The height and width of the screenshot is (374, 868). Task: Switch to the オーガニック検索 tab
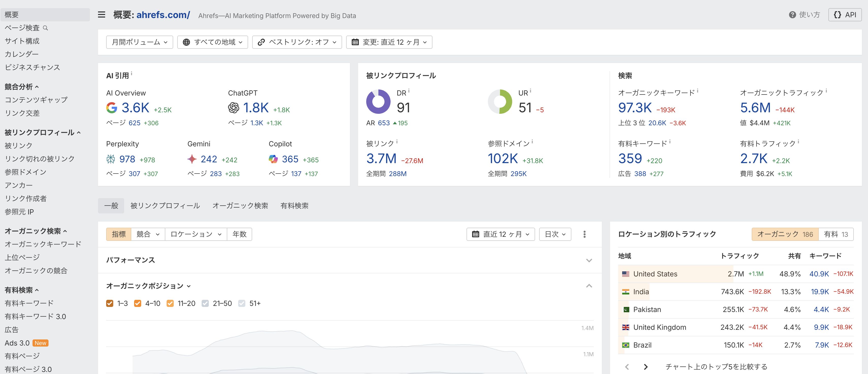[240, 206]
